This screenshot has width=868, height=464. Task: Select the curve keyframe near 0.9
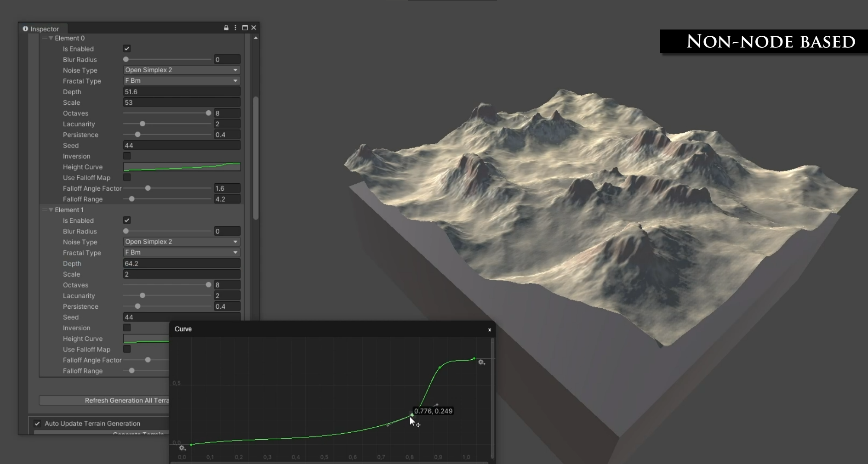(x=440, y=367)
